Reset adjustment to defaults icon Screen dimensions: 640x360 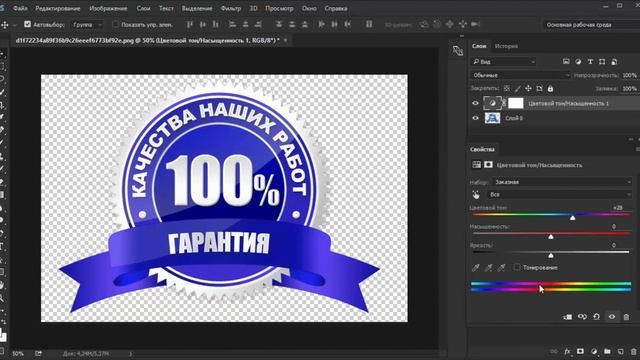tap(597, 317)
